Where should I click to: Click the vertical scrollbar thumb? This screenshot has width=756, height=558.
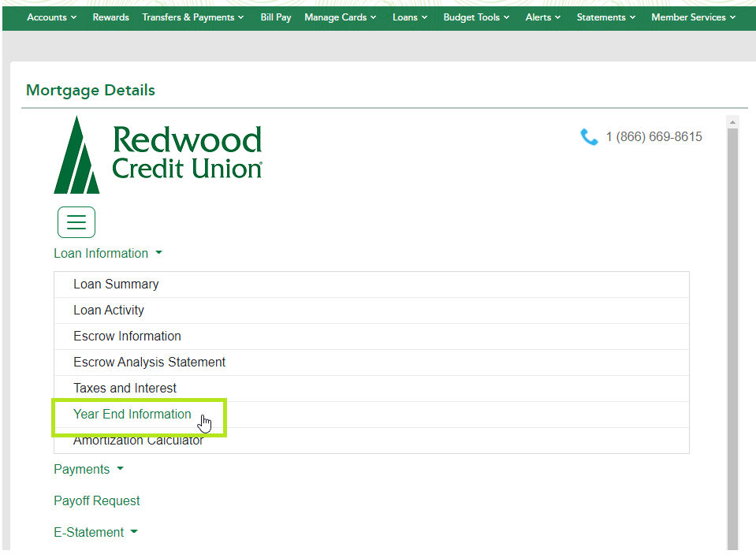coord(732,339)
